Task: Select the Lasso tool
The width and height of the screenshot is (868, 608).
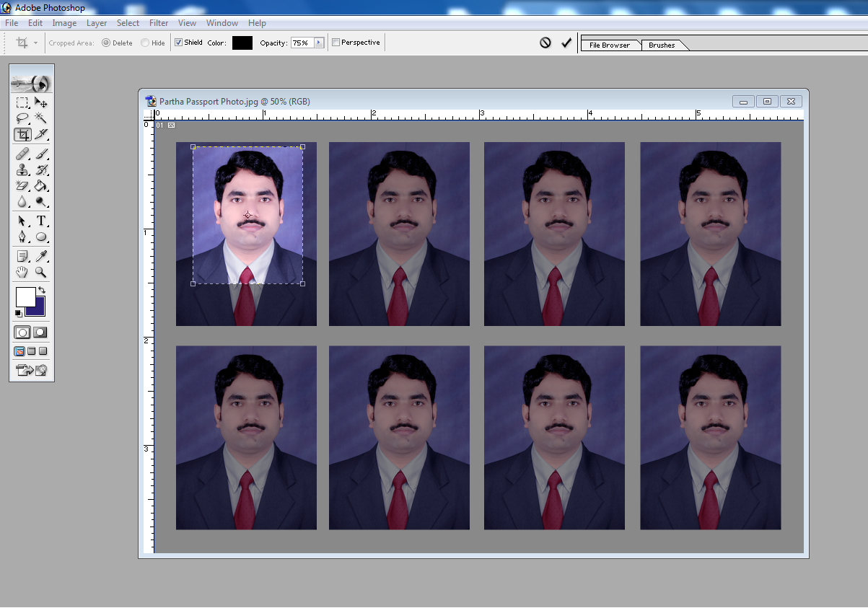Action: coord(22,118)
